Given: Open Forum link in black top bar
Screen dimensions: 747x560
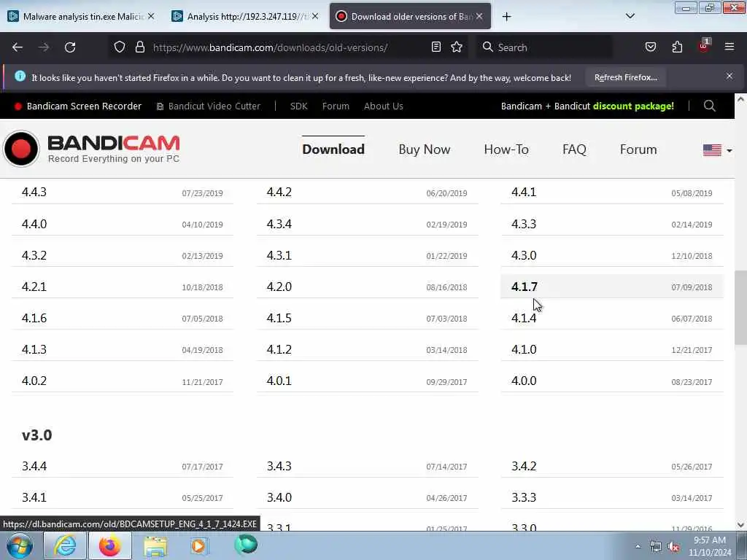Looking at the screenshot, I should point(336,106).
